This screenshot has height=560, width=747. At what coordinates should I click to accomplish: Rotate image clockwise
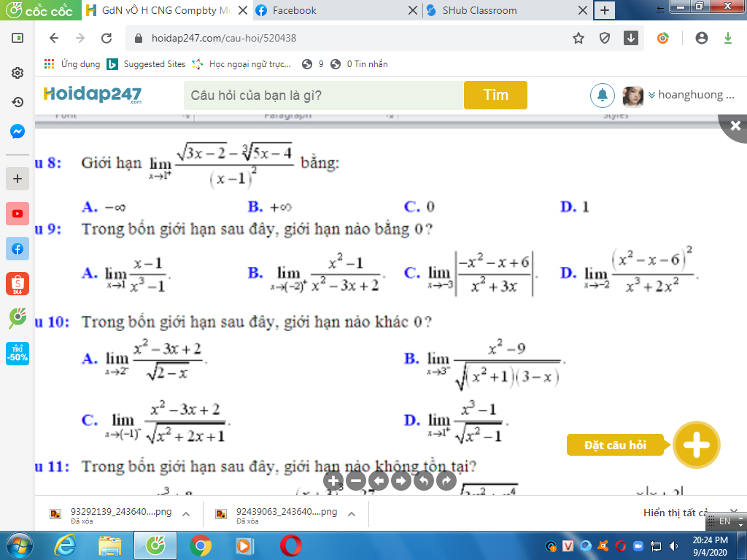[x=446, y=481]
